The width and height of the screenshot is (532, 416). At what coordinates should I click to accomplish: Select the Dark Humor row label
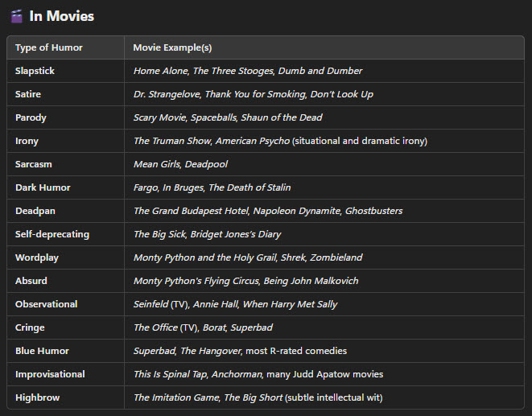click(43, 187)
